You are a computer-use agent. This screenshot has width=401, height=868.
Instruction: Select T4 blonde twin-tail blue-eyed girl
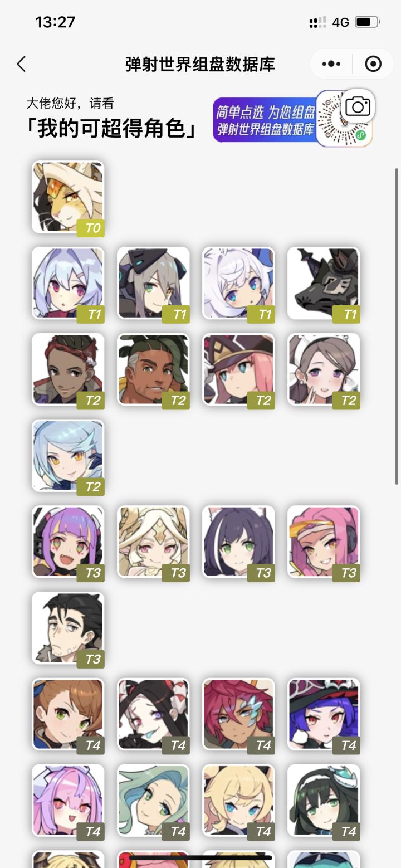click(238, 801)
